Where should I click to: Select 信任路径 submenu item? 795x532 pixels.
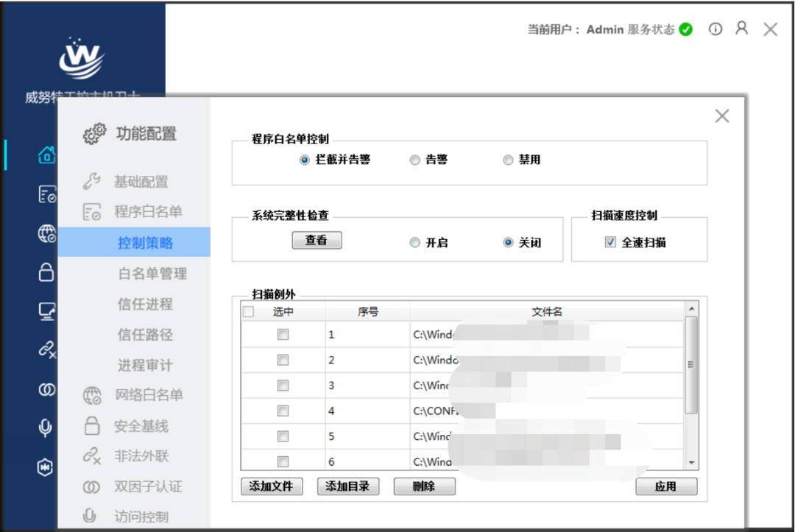146,334
